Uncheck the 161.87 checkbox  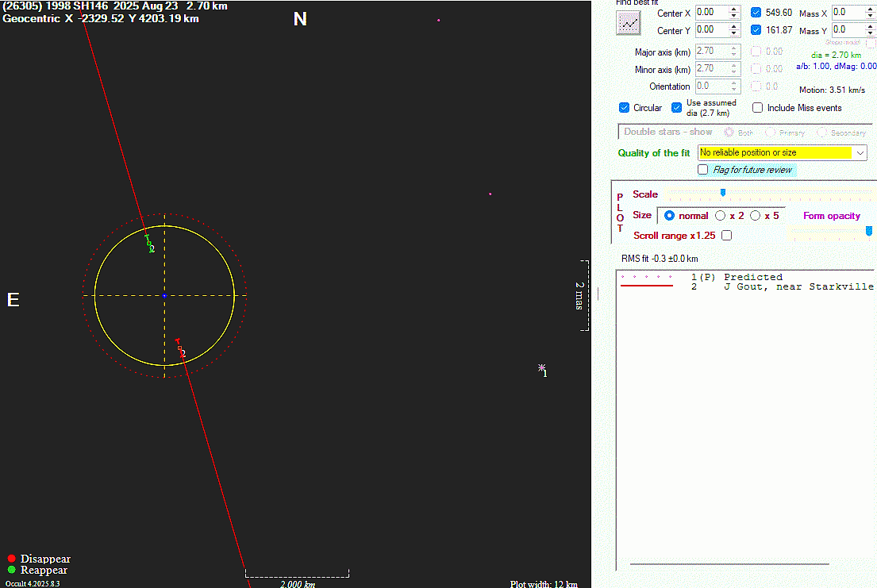click(x=756, y=29)
